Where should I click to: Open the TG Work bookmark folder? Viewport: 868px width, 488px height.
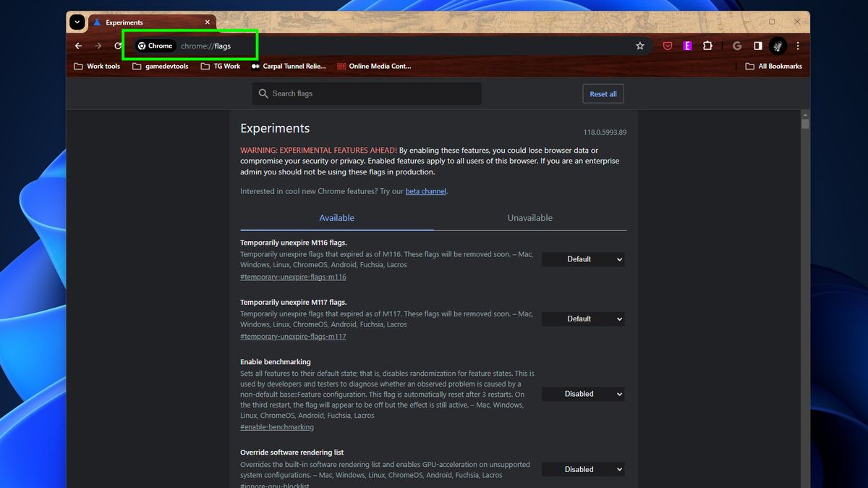point(220,66)
